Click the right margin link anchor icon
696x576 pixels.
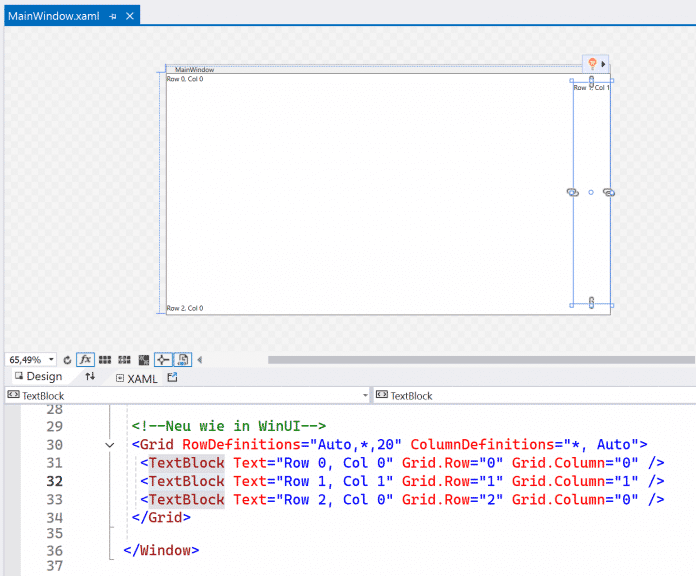(x=609, y=192)
